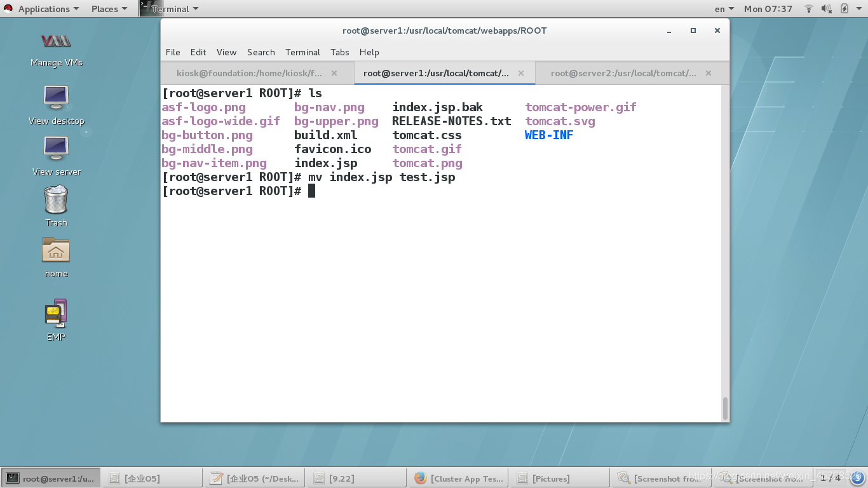868x488 pixels.
Task: Click the terminal vertical scrollbar
Action: point(725,408)
